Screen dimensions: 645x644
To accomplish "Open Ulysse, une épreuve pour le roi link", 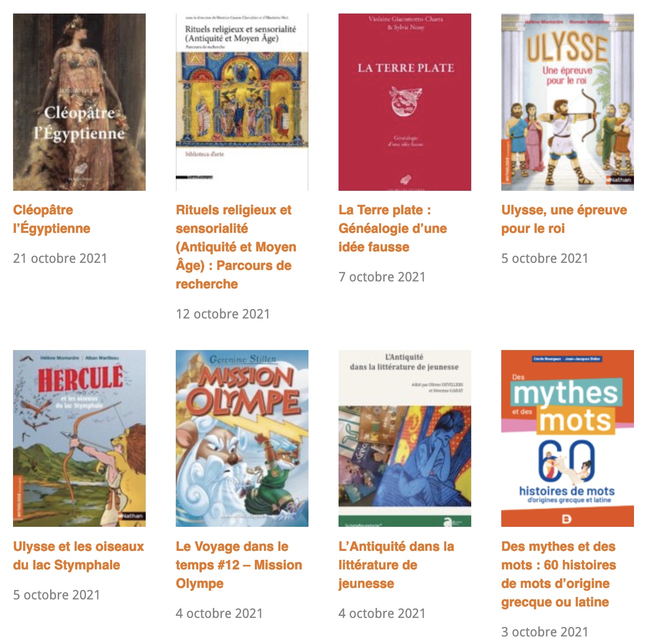I will [x=564, y=219].
